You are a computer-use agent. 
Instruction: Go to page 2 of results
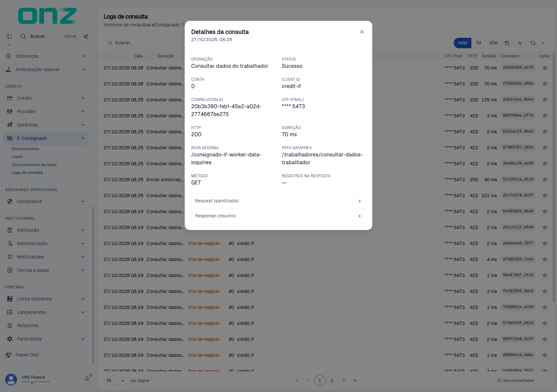pyautogui.click(x=332, y=381)
